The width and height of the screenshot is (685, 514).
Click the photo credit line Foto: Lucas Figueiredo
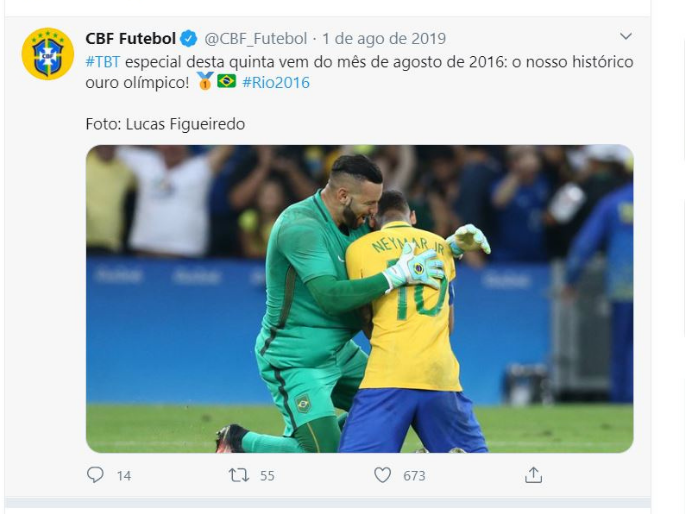pyautogui.click(x=165, y=124)
